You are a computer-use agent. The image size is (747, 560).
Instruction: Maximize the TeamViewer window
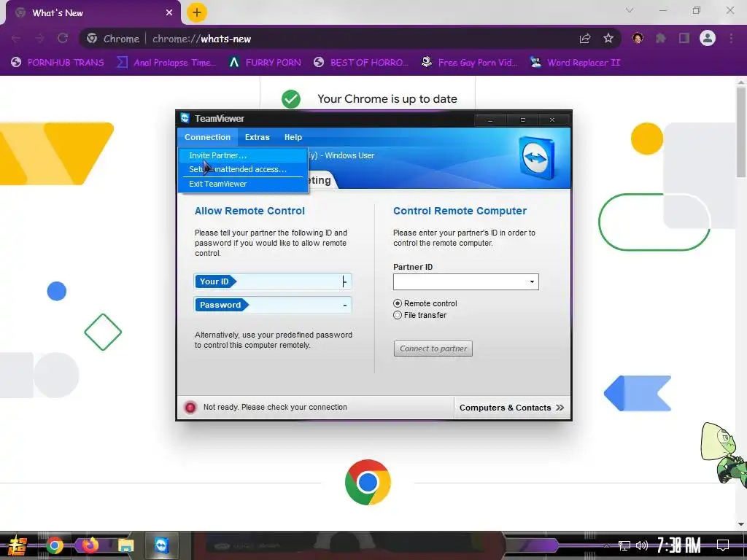[x=522, y=120]
